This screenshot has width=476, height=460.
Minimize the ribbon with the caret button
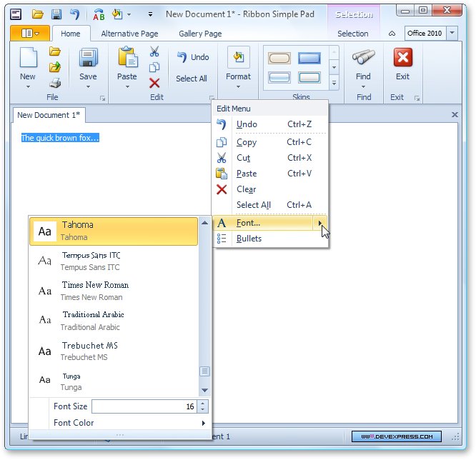[392, 34]
